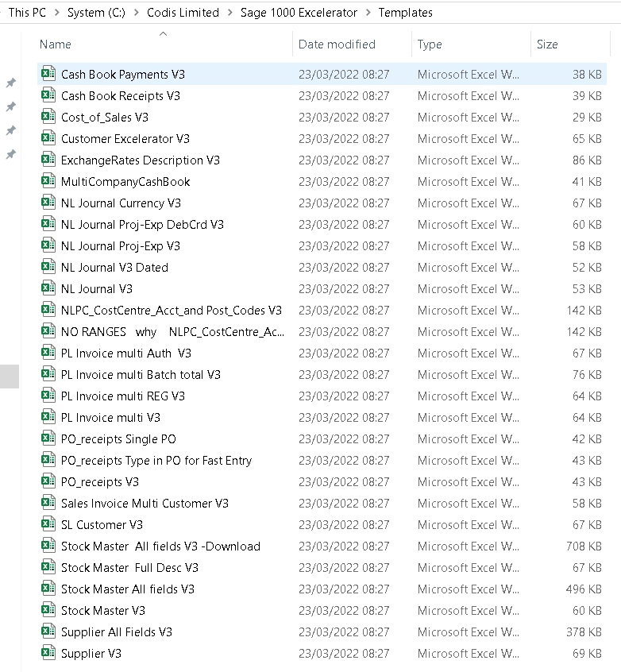Click Excel icon beside NL Journal Proj-Exp DebCrd V3
The image size is (621, 672).
(48, 224)
